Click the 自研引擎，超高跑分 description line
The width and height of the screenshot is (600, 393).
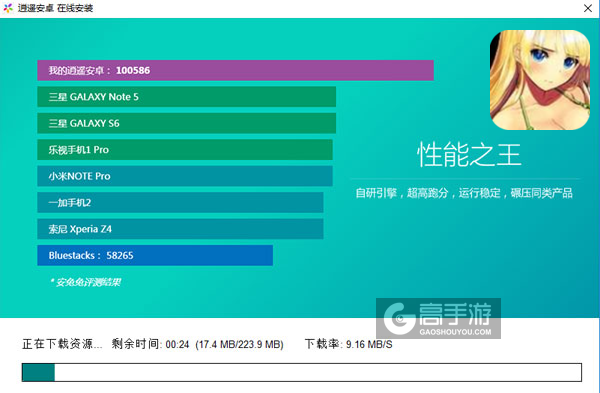(x=464, y=193)
